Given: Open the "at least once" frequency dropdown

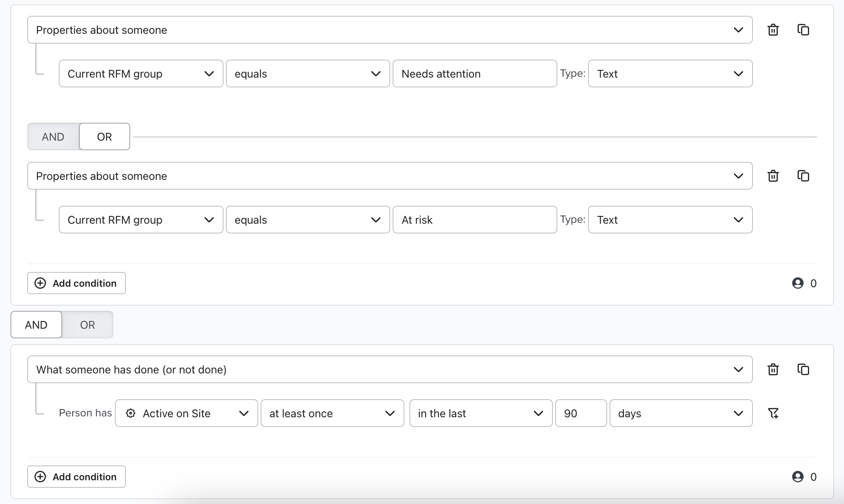Looking at the screenshot, I should 332,413.
